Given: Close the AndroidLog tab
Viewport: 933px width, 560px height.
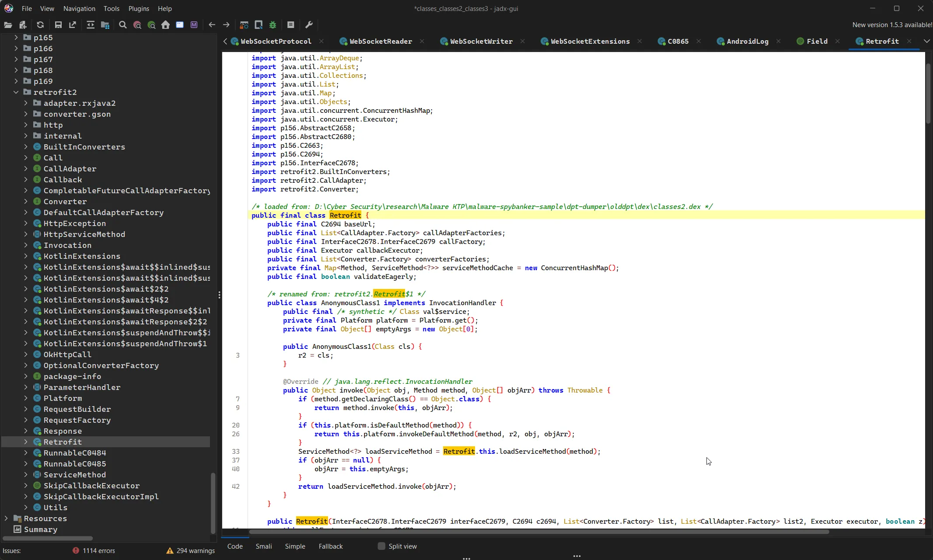Looking at the screenshot, I should tap(779, 41).
